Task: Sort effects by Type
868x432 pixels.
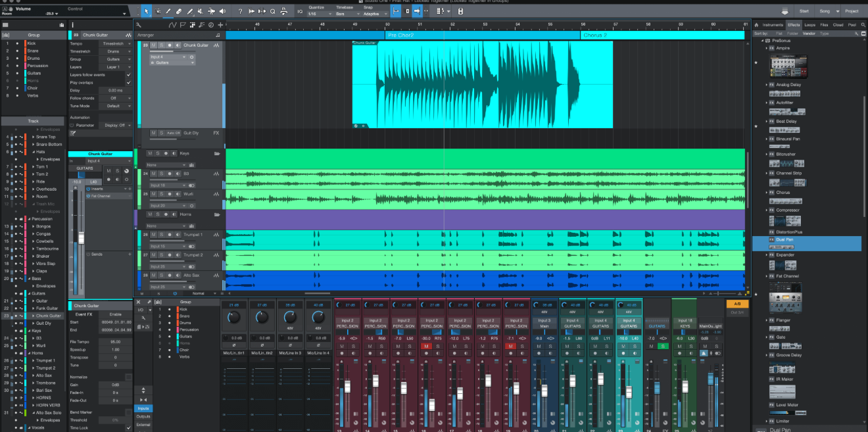Action: click(x=824, y=33)
